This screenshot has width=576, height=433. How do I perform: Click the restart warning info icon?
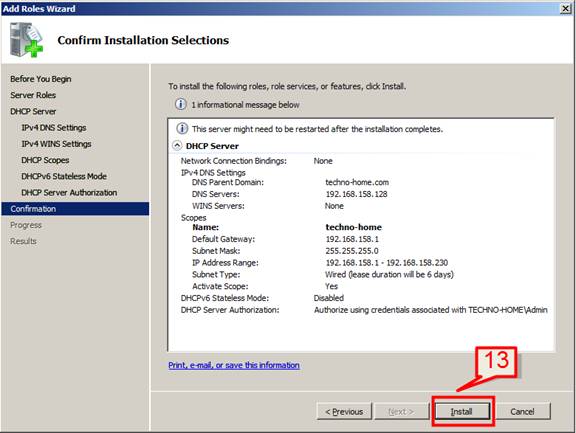coord(182,129)
